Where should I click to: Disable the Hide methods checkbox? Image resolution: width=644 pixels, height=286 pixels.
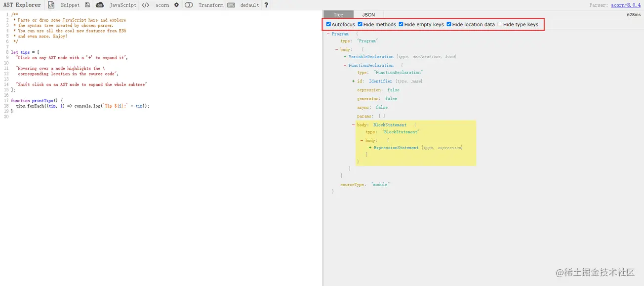361,24
